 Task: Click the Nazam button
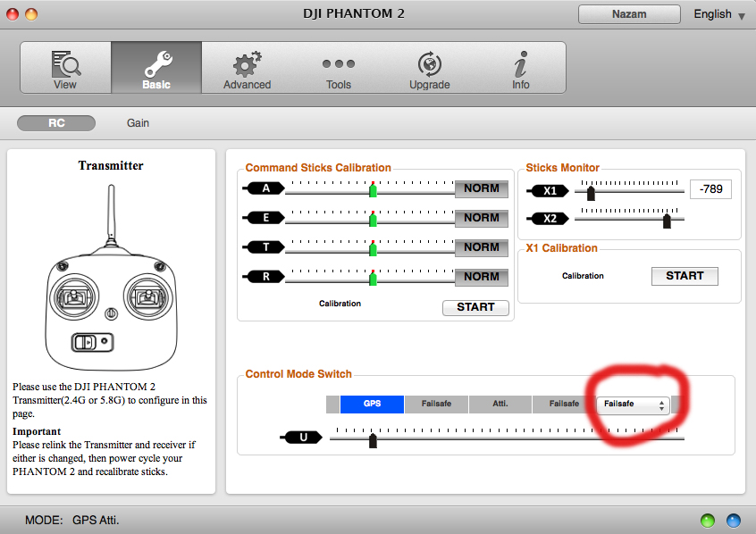(x=629, y=14)
